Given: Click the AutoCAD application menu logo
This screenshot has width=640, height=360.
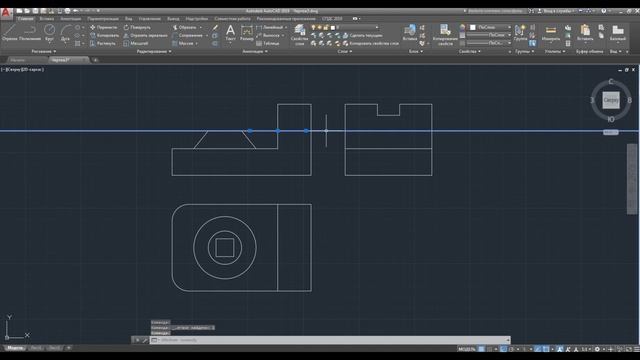Looking at the screenshot, I should coord(6,13).
